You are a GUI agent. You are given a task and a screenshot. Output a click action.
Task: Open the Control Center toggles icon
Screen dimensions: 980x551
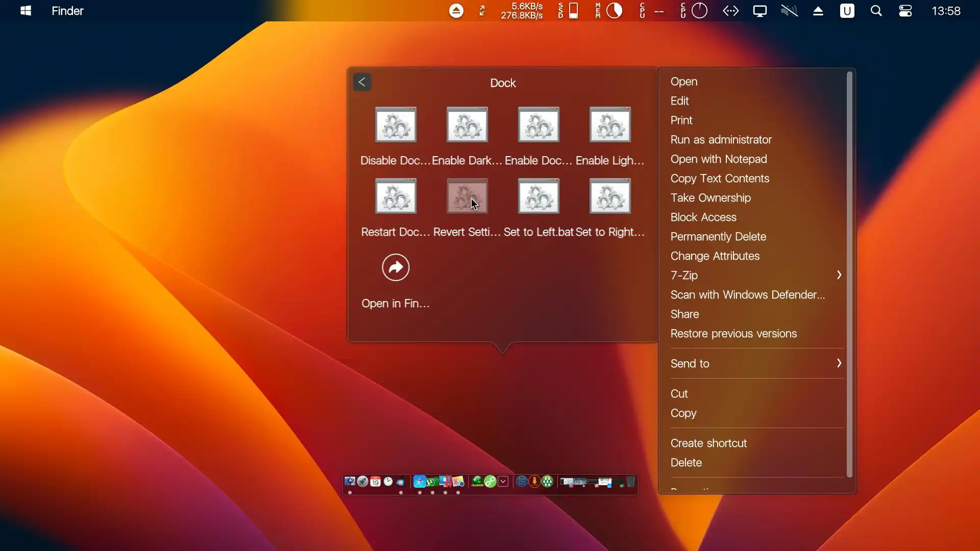click(905, 11)
